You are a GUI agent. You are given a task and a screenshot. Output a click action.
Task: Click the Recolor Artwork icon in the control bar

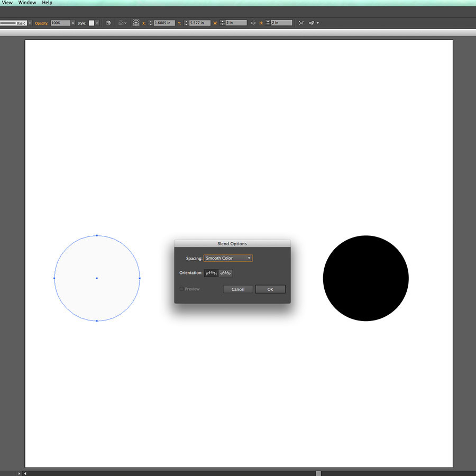[x=108, y=23]
